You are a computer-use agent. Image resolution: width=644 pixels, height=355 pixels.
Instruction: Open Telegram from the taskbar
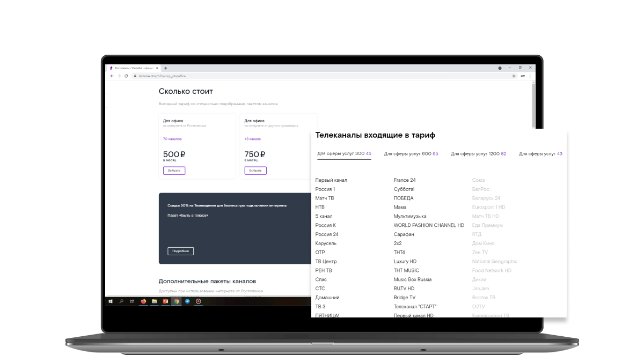pos(187,301)
